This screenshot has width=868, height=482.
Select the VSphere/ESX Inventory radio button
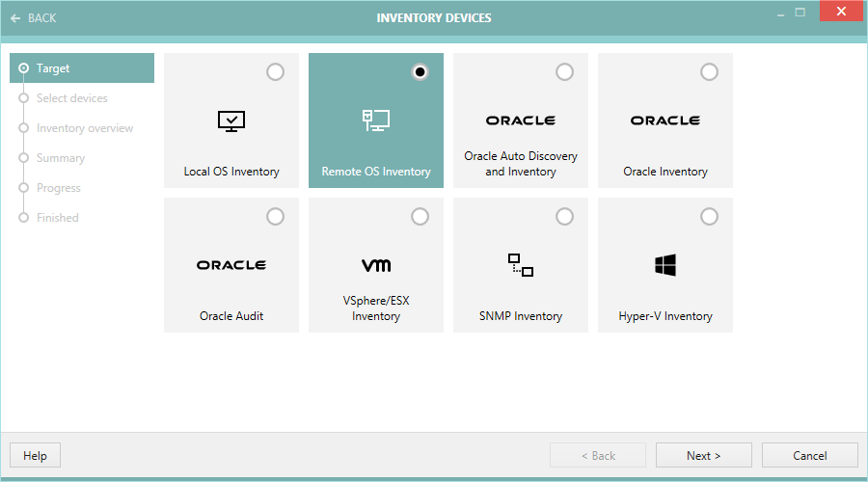[x=420, y=217]
